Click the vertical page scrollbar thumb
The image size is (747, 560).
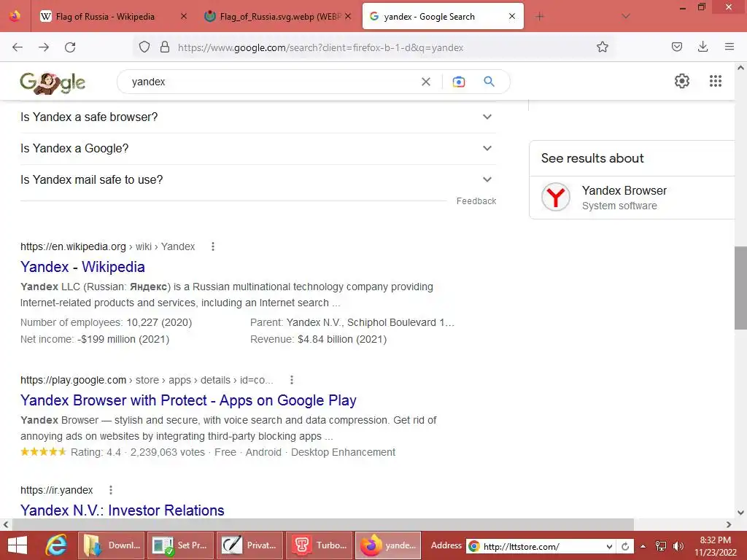coord(740,287)
